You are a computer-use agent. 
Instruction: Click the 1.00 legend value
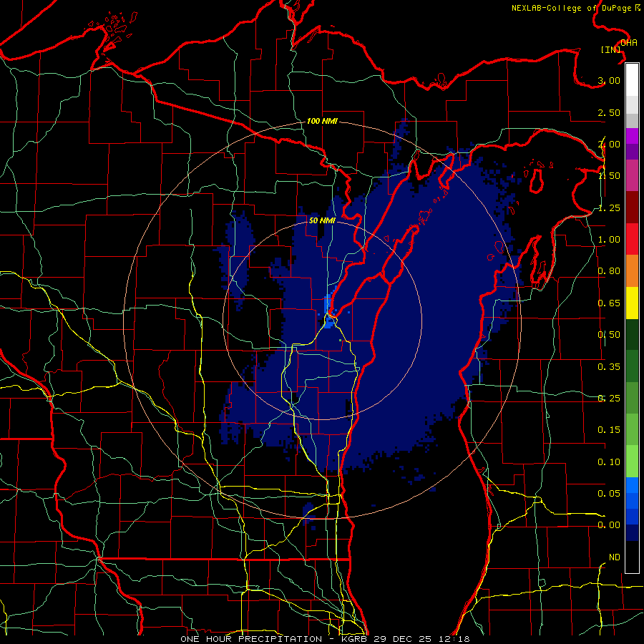point(609,240)
